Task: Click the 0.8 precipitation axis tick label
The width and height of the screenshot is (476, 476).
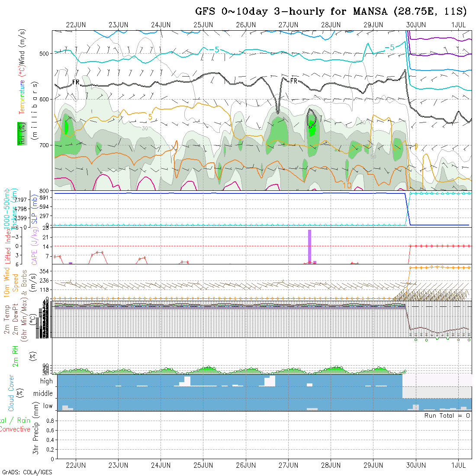Action: click(x=49, y=421)
